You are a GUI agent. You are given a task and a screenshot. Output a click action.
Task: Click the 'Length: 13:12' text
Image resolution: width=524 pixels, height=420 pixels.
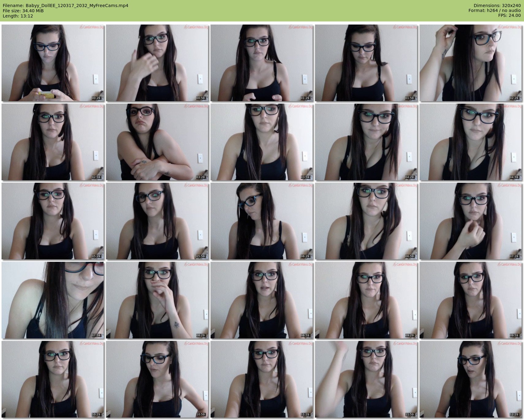coord(18,16)
